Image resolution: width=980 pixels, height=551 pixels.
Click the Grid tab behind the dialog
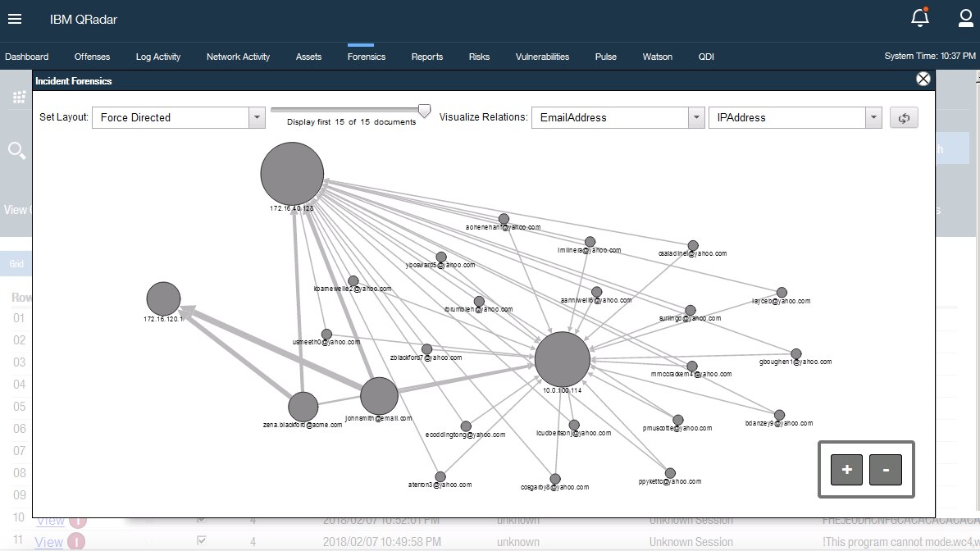click(x=16, y=264)
